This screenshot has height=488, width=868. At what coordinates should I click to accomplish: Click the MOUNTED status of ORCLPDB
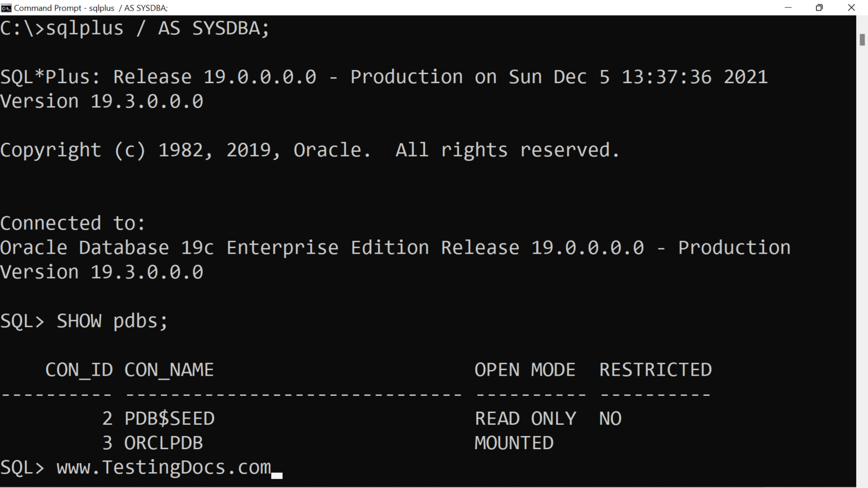(513, 443)
